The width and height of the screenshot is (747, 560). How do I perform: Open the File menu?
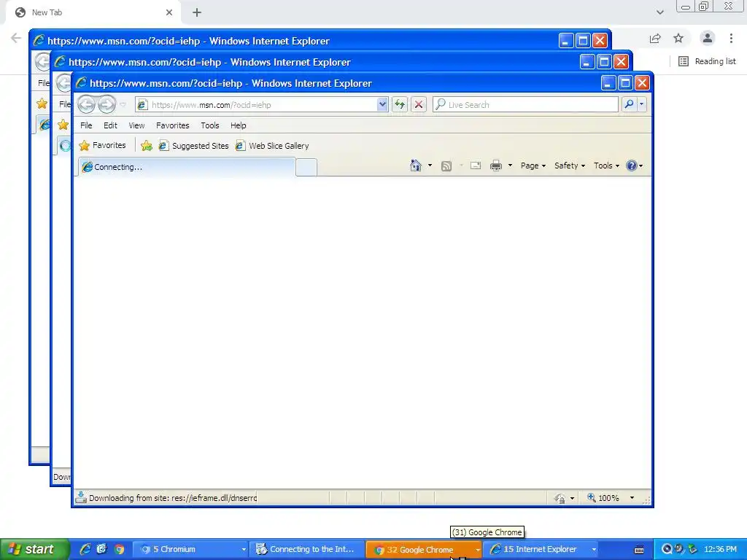coord(86,125)
